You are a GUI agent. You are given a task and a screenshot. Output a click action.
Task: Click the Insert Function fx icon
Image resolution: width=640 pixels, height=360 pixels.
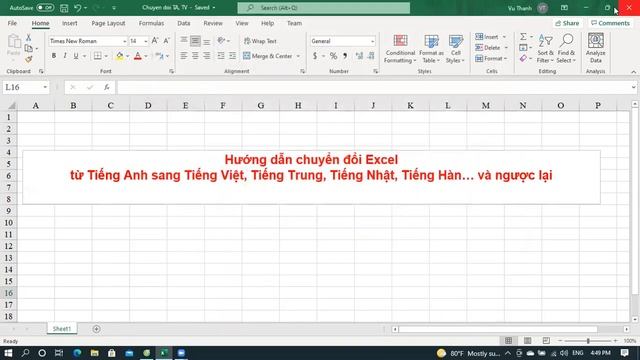(x=107, y=87)
